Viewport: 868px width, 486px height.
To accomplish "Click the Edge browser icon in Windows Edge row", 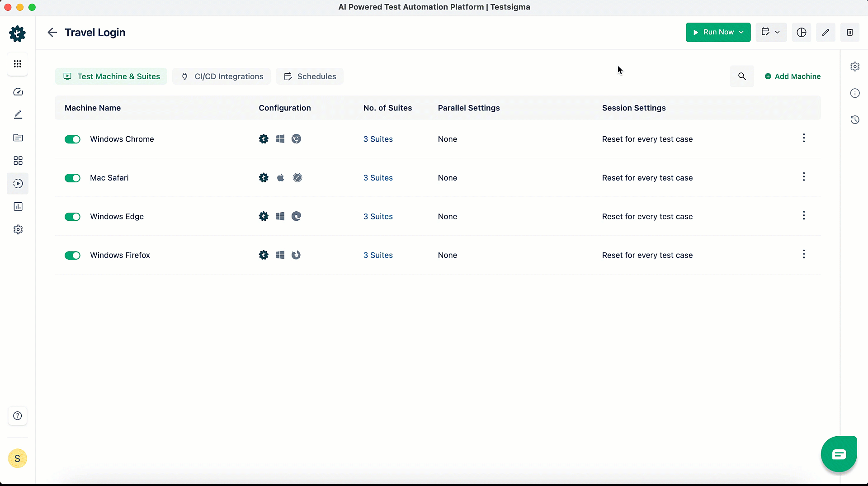I will tap(296, 216).
